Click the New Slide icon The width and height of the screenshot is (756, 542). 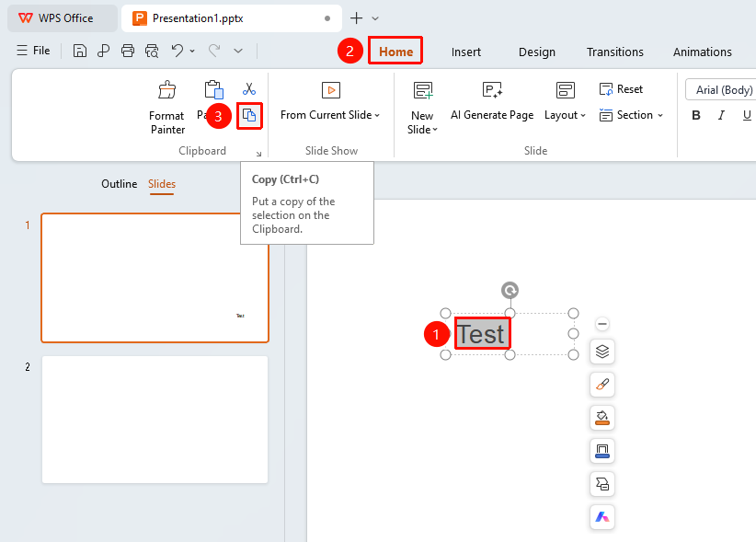click(423, 90)
